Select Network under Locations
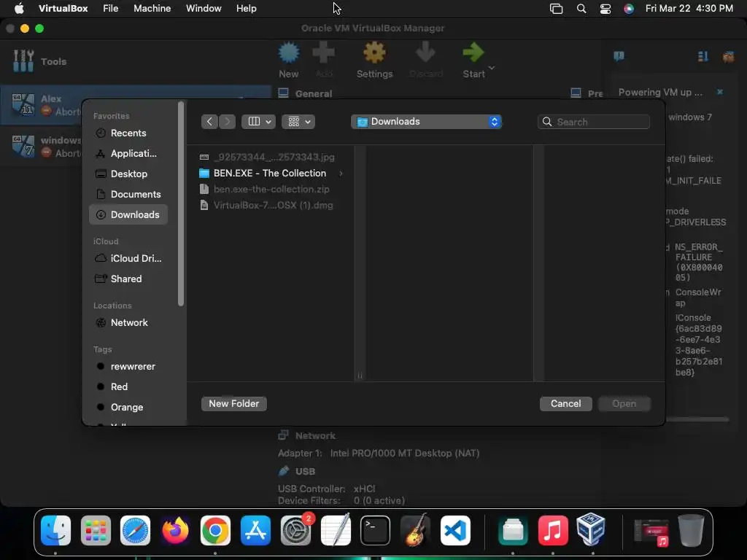This screenshot has height=560, width=747. click(128, 323)
